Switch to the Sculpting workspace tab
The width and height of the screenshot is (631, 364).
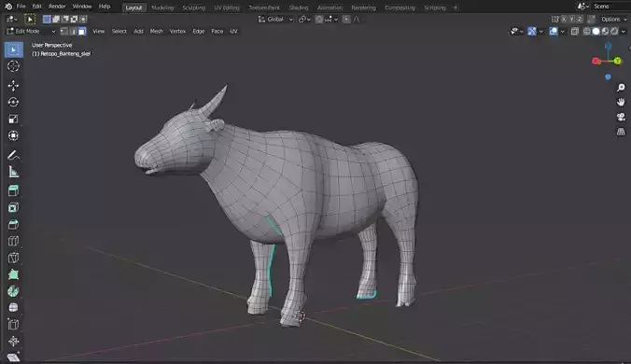pos(193,7)
